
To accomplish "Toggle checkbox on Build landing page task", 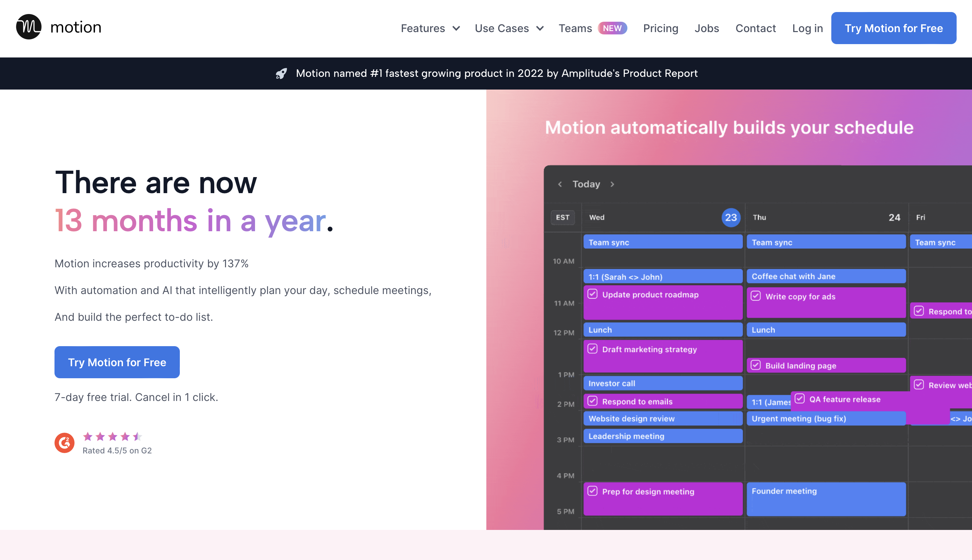I will coord(756,365).
